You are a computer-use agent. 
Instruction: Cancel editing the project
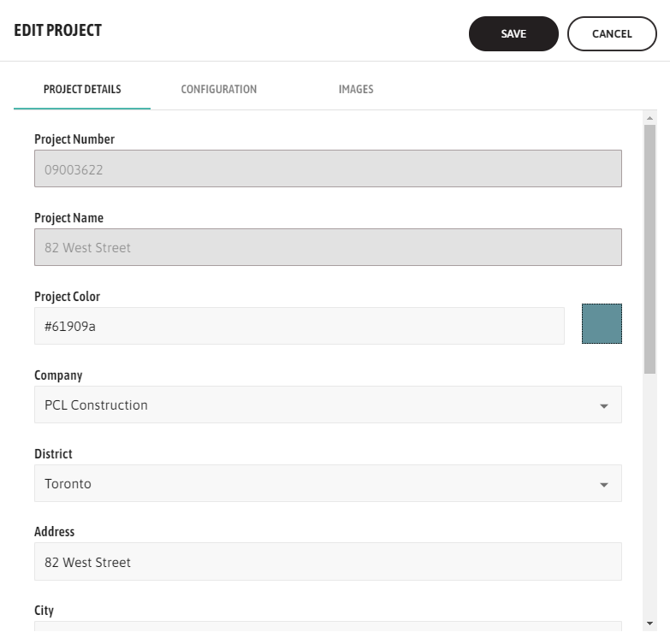click(x=612, y=34)
